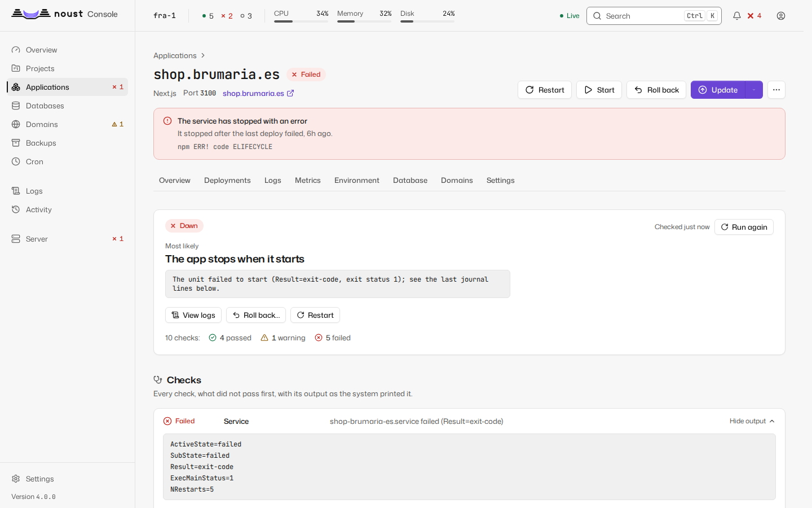Click Restart in the diagnosis card
This screenshot has height=508, width=812.
(x=315, y=315)
